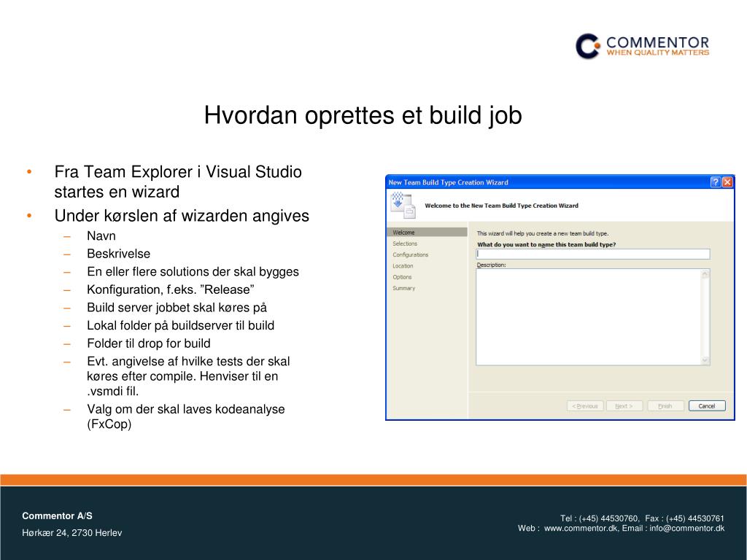747x560 pixels.
Task: Click the wizard title bar text
Action: tap(449, 182)
